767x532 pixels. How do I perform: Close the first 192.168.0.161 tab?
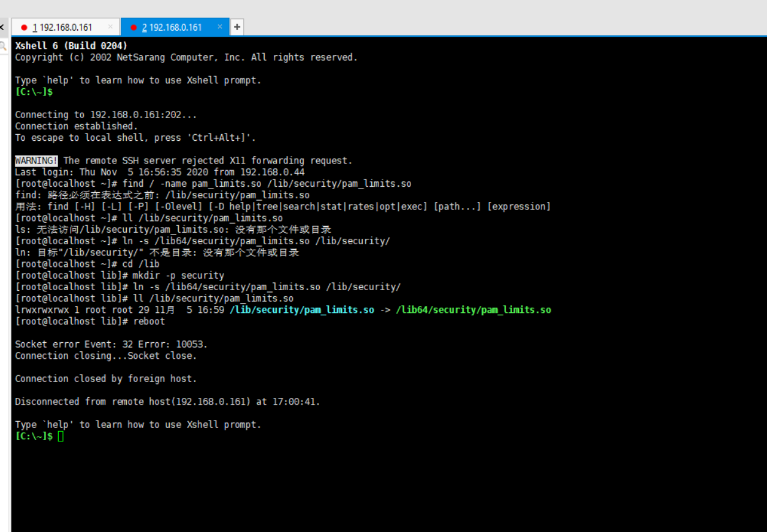pos(110,27)
